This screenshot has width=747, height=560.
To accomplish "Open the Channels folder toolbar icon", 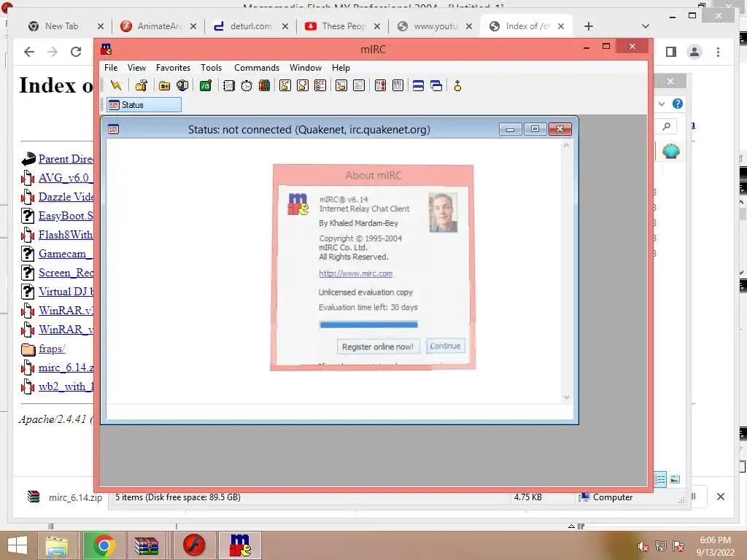I will point(164,86).
